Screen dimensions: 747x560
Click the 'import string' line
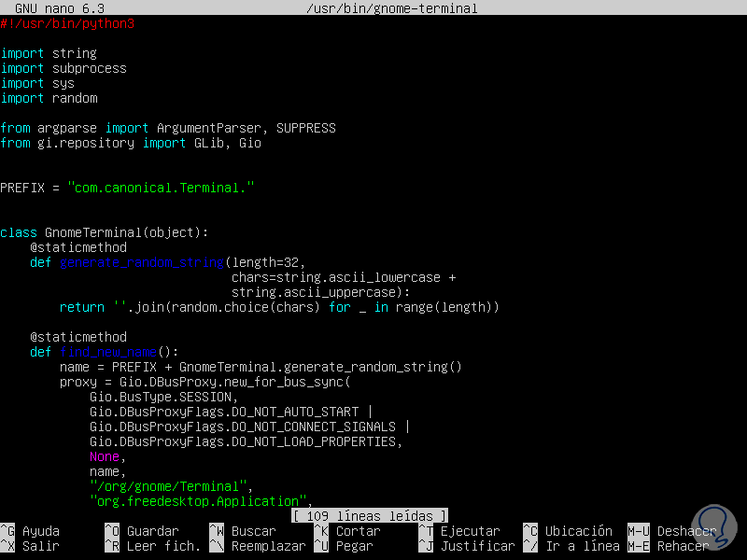49,53
